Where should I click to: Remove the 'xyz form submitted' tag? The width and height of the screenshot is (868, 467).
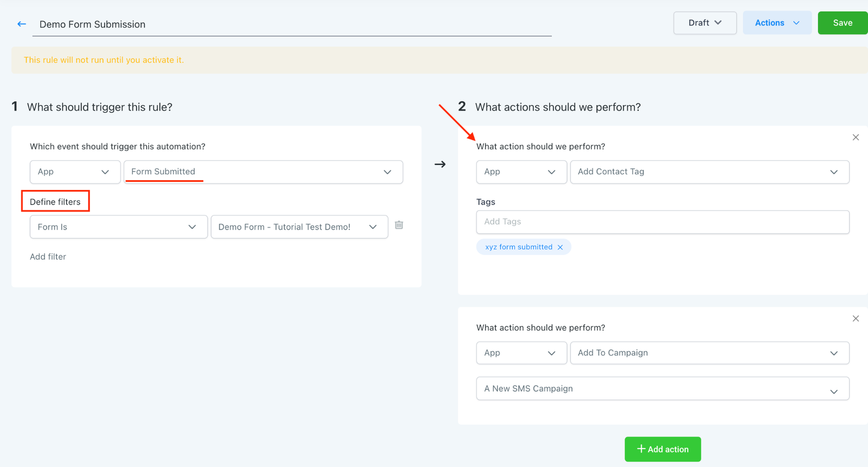[x=560, y=247]
